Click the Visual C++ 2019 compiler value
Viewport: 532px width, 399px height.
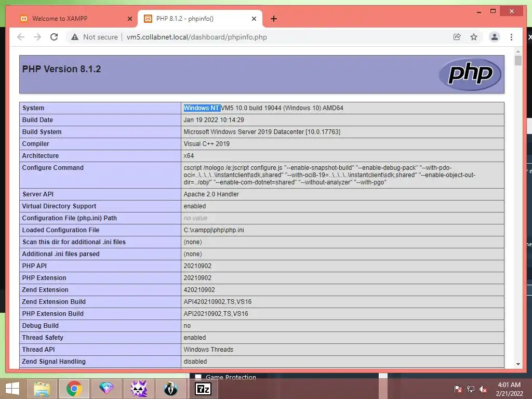point(207,144)
